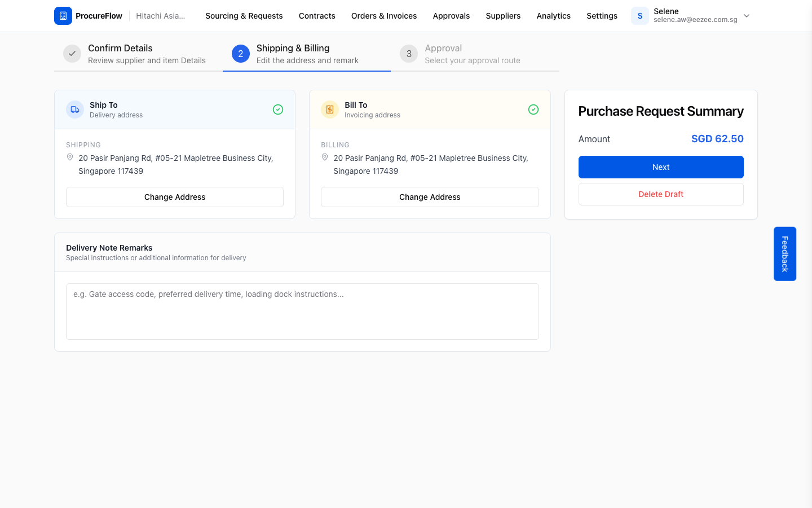Click the Next button
The width and height of the screenshot is (812, 508).
tap(661, 167)
